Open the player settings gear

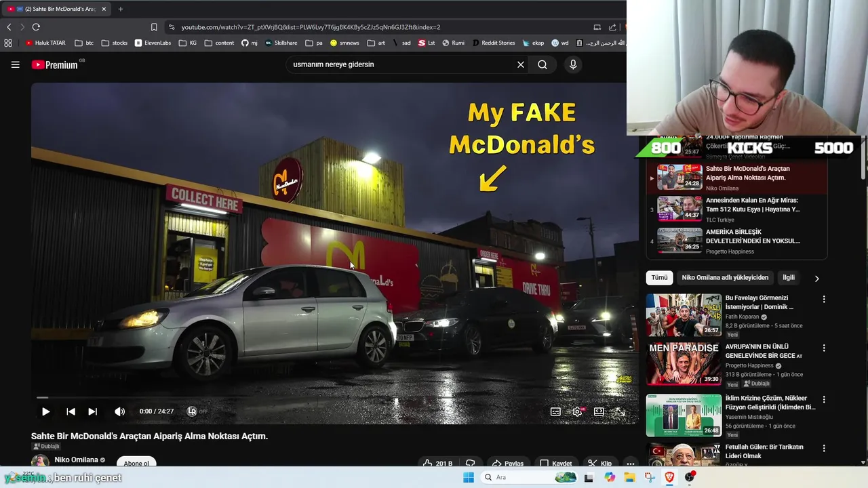578,411
